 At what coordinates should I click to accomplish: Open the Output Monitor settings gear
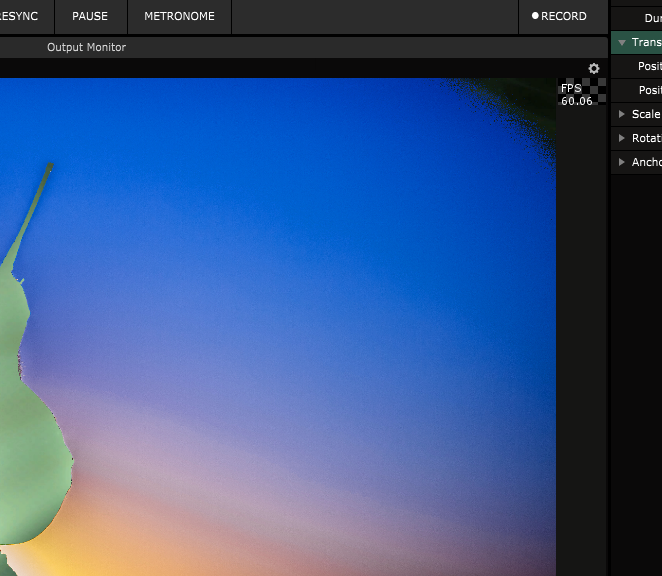pos(594,69)
